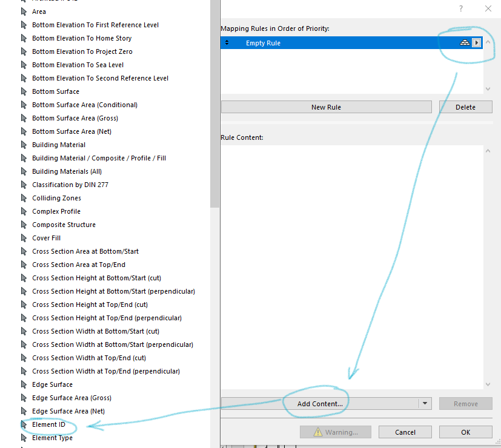Screen dimensions: 501x448
Task: Click the small arrow button beside the hierarchy icon
Action: click(475, 42)
